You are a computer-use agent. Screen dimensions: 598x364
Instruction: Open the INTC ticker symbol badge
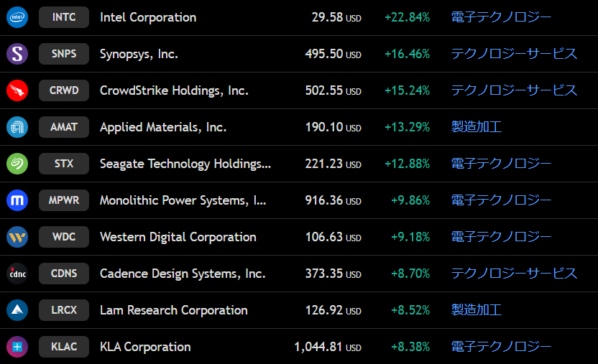64,17
